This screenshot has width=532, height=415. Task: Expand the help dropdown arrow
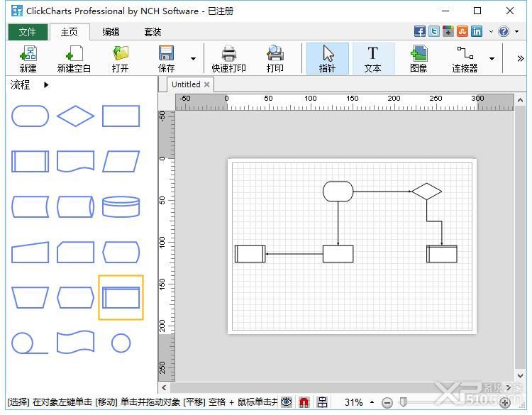pos(516,31)
